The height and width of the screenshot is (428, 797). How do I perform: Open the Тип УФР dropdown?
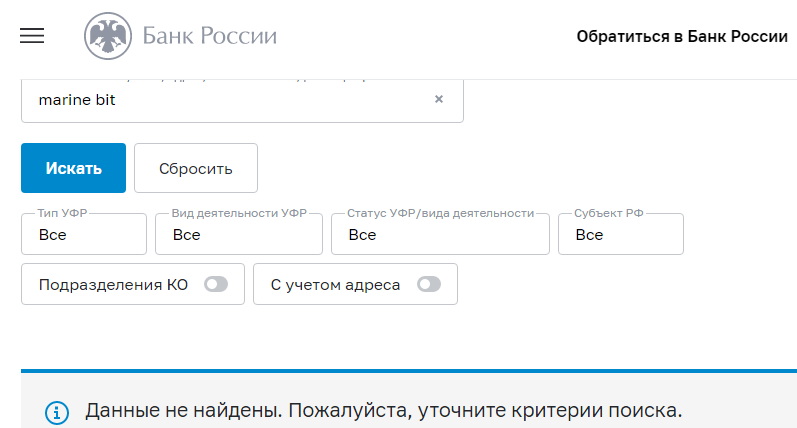84,235
